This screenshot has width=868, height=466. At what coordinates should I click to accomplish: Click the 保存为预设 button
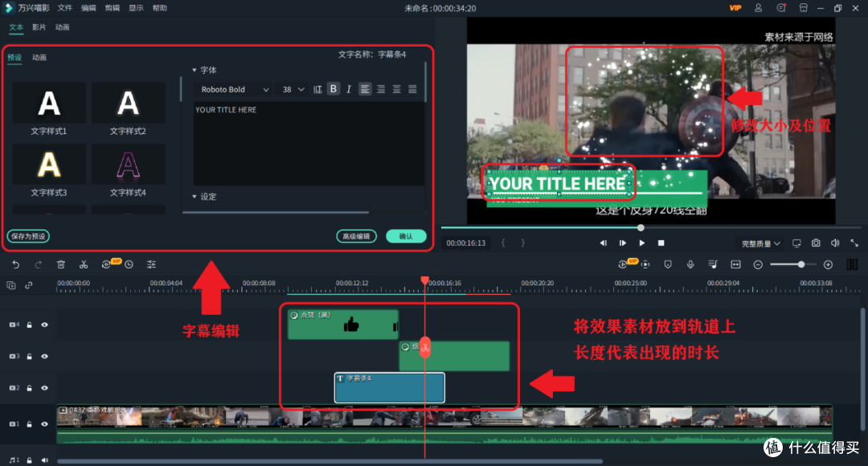[x=28, y=236]
